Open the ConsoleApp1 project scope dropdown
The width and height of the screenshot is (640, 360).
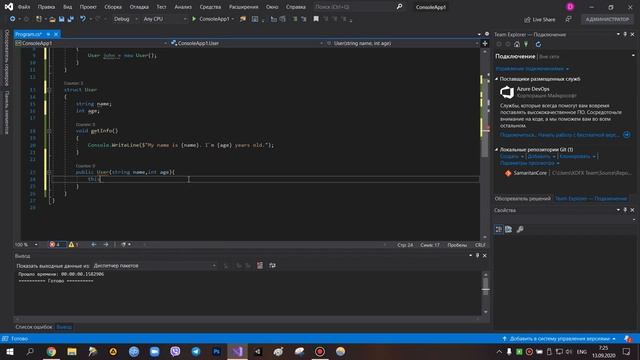(91, 43)
